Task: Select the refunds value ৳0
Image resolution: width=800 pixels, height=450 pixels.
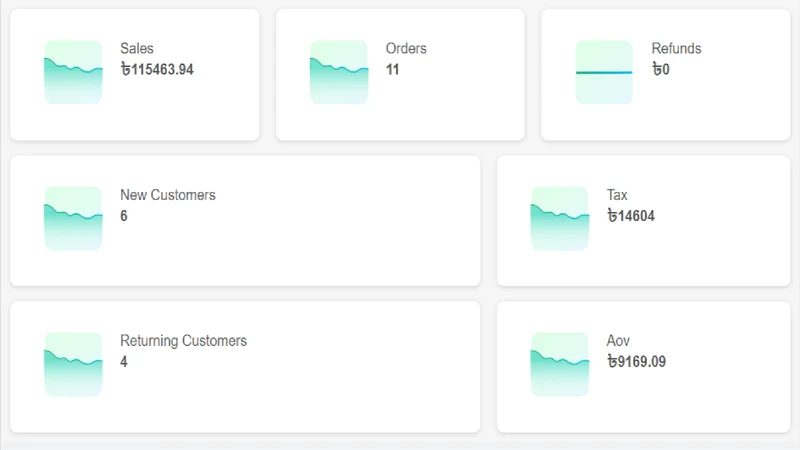Action: tap(661, 69)
